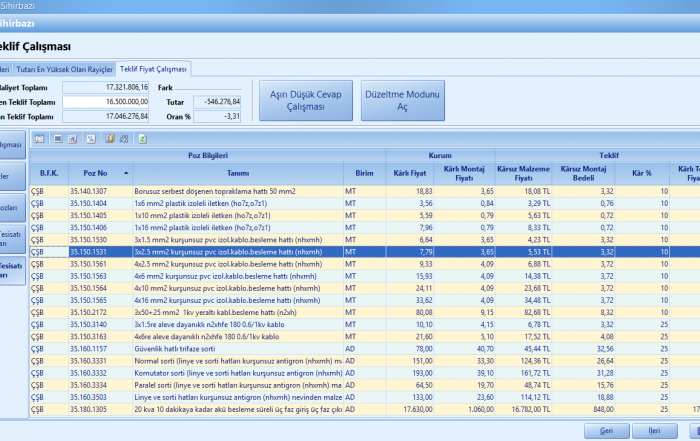Click the Tanımı column header

[238, 173]
